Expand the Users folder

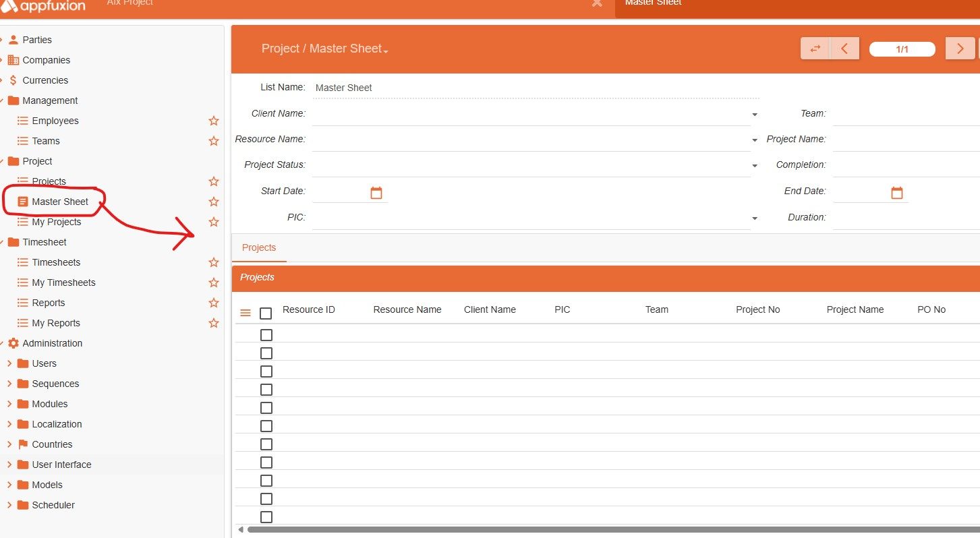tap(9, 363)
